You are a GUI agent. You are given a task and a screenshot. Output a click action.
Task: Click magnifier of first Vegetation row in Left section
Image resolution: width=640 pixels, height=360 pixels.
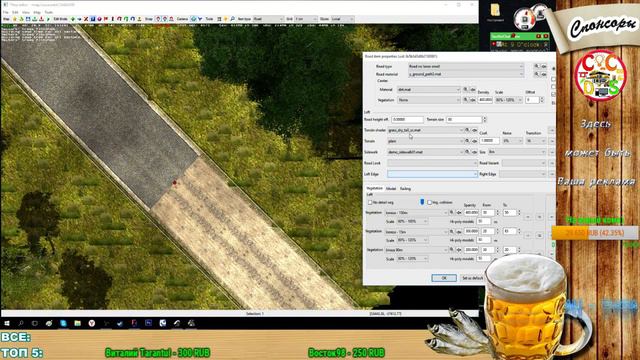click(x=451, y=213)
